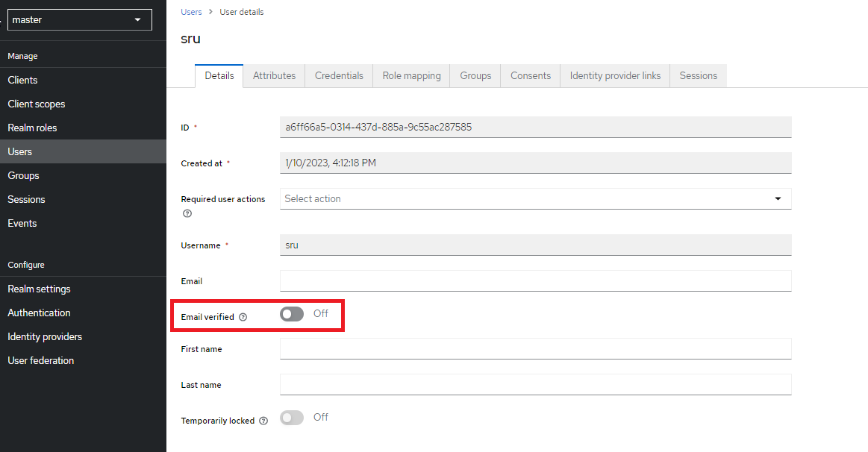Select User federation in sidebar

tap(41, 360)
